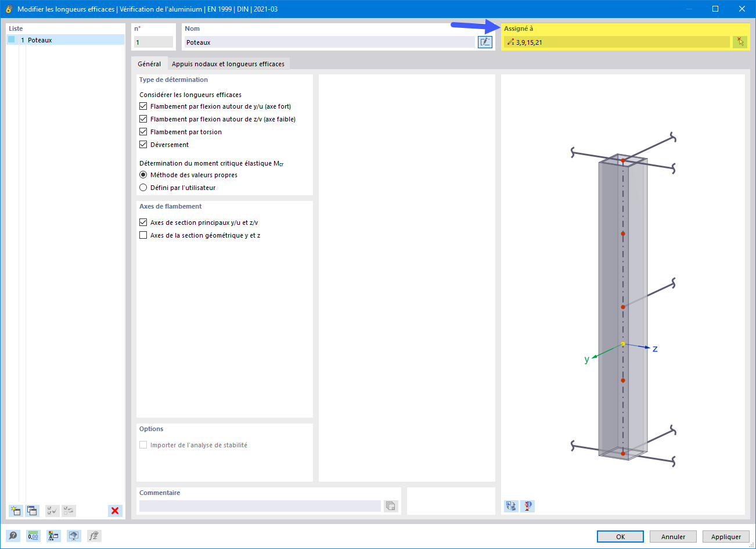Open Appuis nodaux et longueurs efficaces tab

pyautogui.click(x=228, y=64)
